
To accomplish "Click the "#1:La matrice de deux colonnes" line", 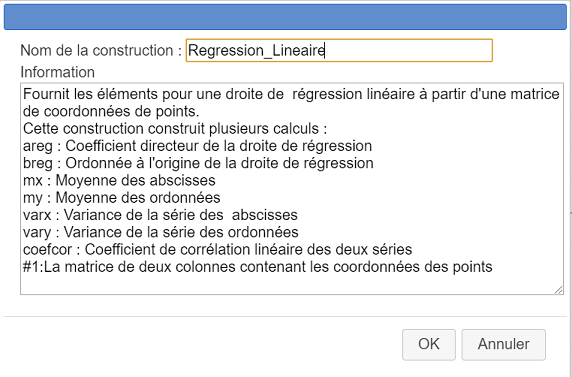I will coord(258,267).
